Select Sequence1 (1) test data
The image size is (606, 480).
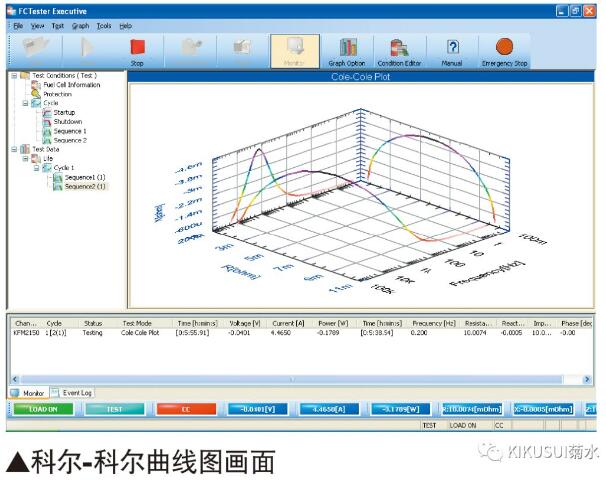tap(85, 177)
